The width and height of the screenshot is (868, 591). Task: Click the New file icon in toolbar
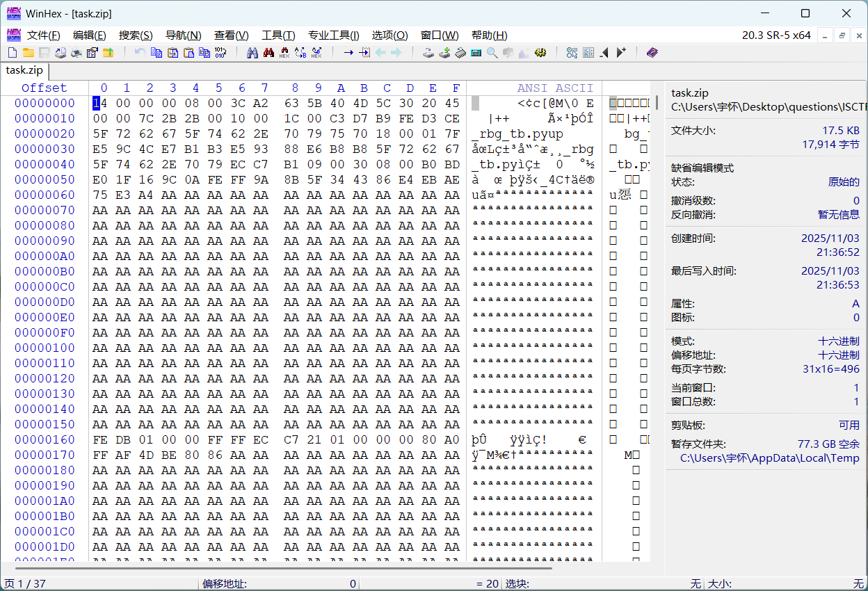click(13, 53)
